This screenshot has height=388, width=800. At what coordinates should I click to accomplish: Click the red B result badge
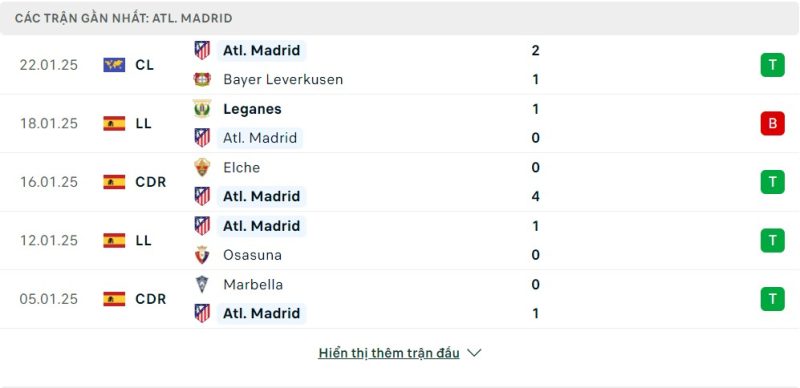(x=772, y=124)
